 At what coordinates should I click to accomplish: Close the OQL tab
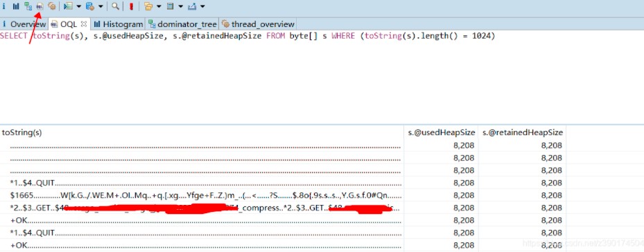[83, 24]
